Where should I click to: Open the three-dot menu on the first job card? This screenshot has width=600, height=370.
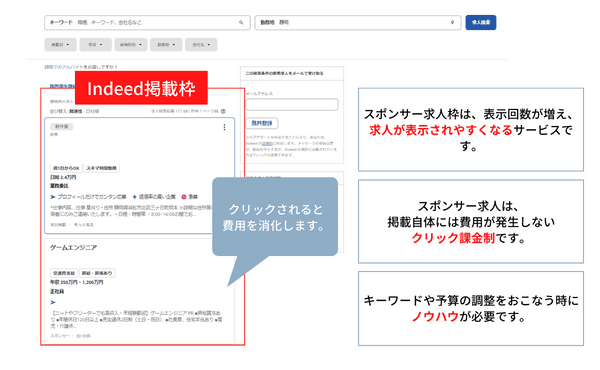coord(224,127)
